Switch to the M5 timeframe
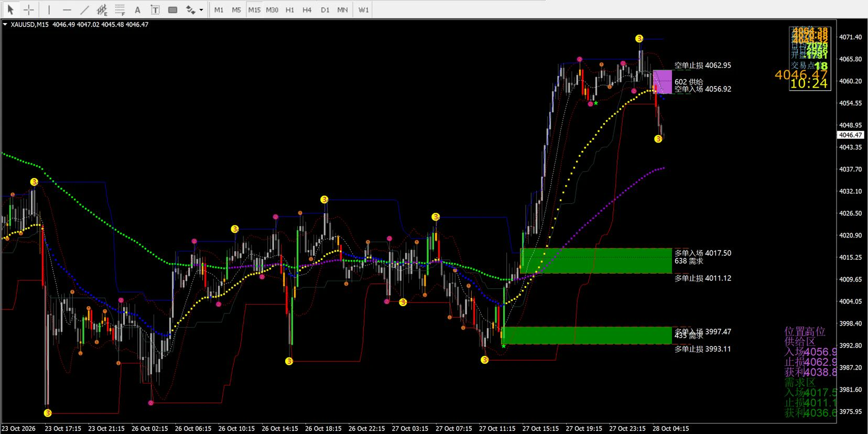Screen dimensions: 868x434 coord(236,9)
